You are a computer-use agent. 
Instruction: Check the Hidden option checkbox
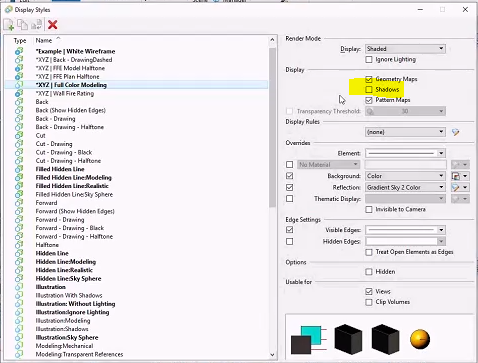[369, 272]
